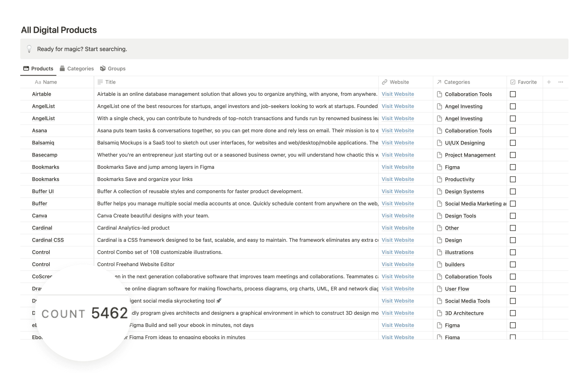The image size is (588, 373).
Task: Open the Airtable product page
Action: (42, 94)
